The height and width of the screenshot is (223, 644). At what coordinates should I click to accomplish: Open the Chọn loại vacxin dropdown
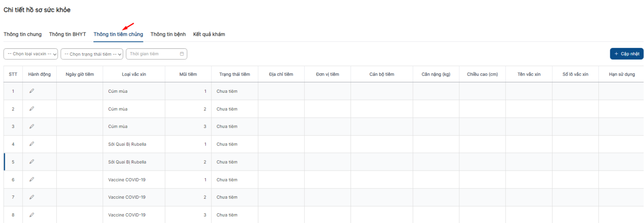point(31,54)
